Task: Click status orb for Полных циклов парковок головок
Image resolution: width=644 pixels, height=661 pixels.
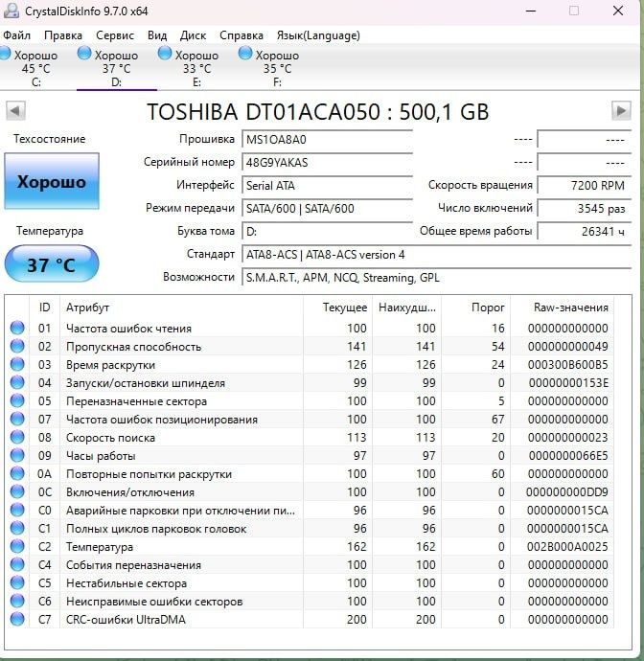Action: point(17,528)
